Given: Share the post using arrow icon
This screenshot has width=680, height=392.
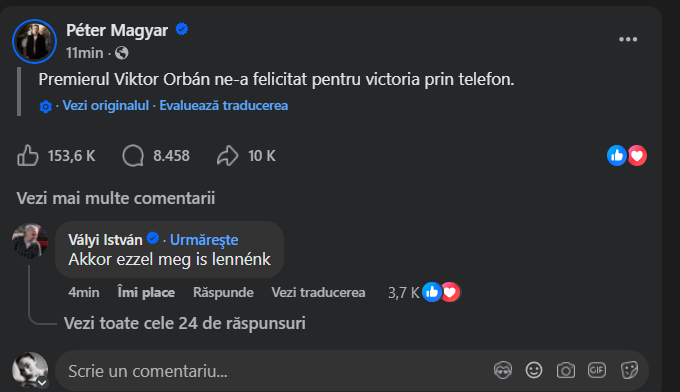Looking at the screenshot, I should (228, 155).
